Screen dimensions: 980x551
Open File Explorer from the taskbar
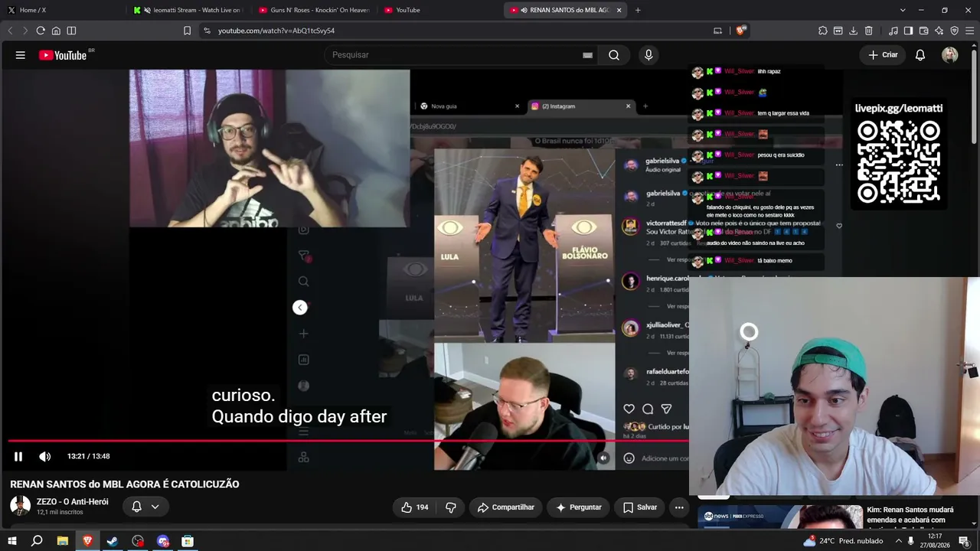point(62,541)
